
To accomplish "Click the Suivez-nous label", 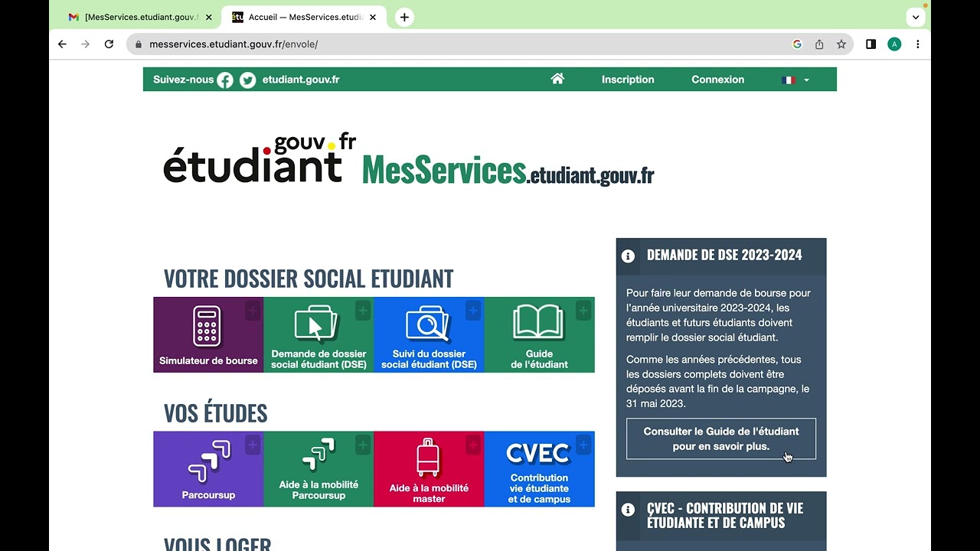I will tap(184, 80).
